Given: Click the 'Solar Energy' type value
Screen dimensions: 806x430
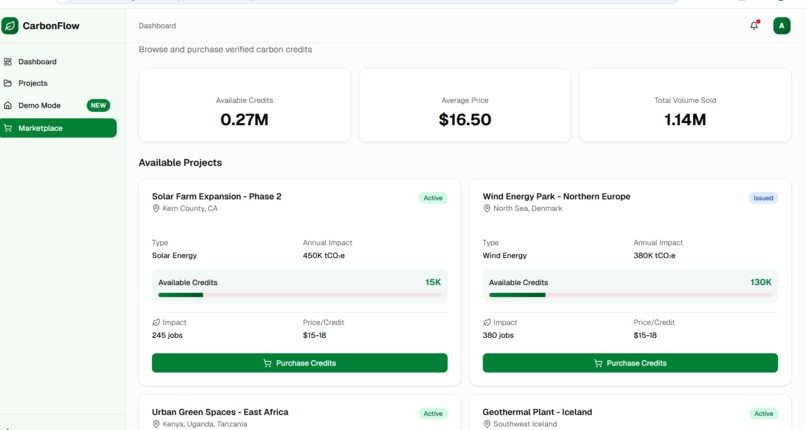Looking at the screenshot, I should click(174, 255).
